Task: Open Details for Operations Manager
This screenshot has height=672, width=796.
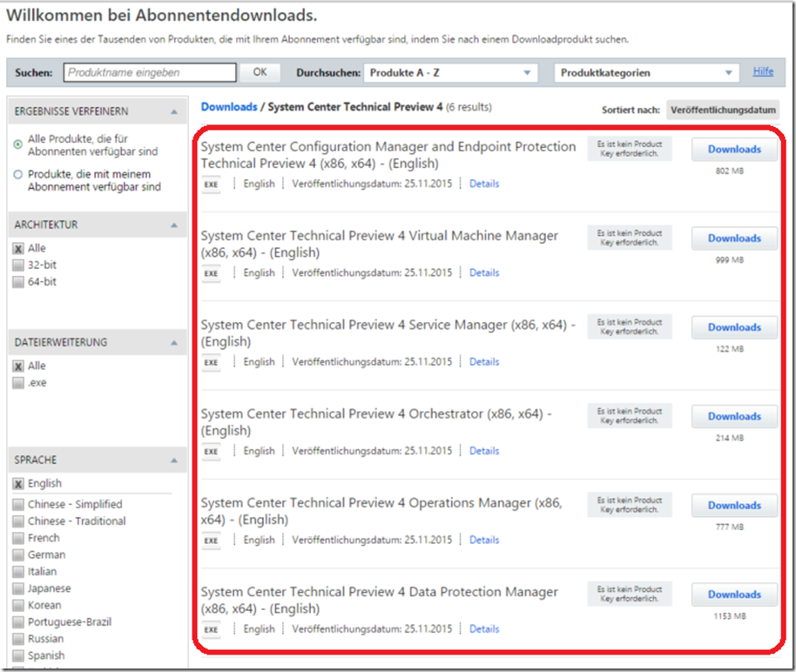Action: [x=484, y=540]
